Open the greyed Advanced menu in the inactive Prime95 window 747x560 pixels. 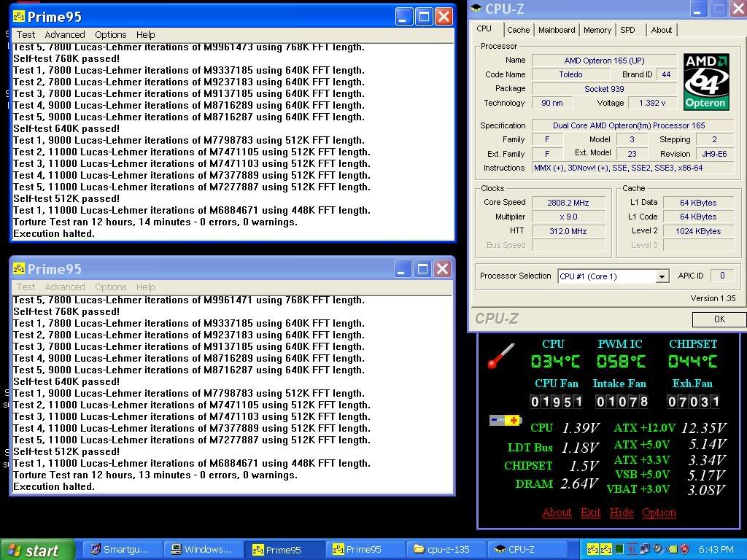(65, 287)
